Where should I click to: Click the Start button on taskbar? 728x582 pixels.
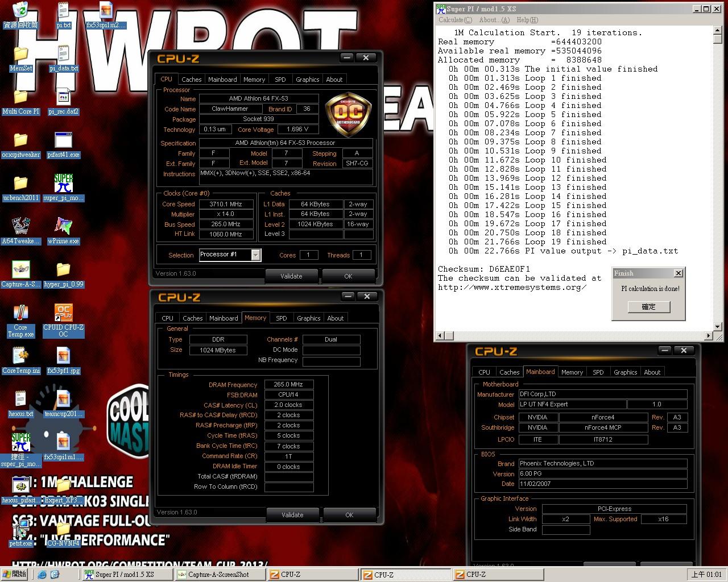tap(15, 574)
